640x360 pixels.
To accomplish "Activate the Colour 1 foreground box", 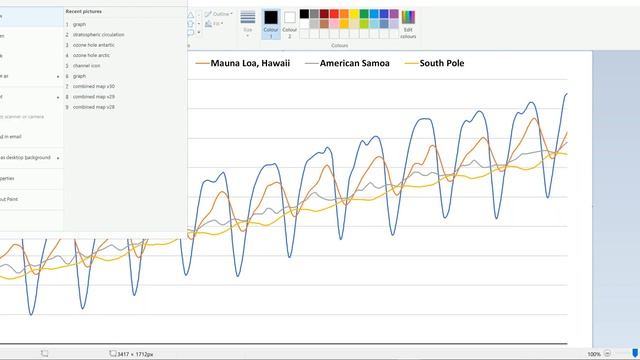I will [x=271, y=24].
